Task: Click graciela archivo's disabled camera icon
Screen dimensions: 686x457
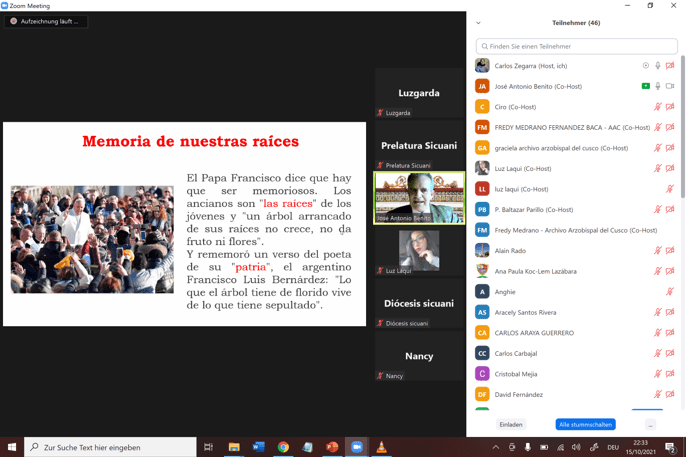Action: (x=670, y=148)
